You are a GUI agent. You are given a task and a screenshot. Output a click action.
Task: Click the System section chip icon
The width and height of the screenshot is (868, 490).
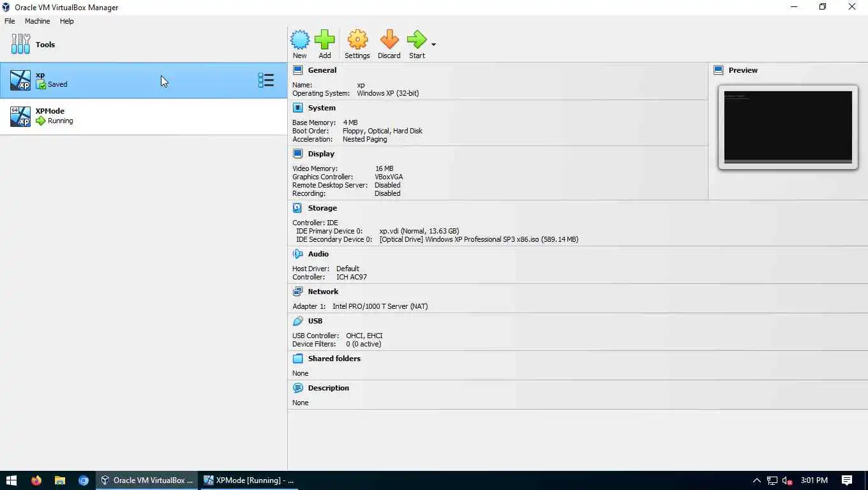click(x=297, y=108)
